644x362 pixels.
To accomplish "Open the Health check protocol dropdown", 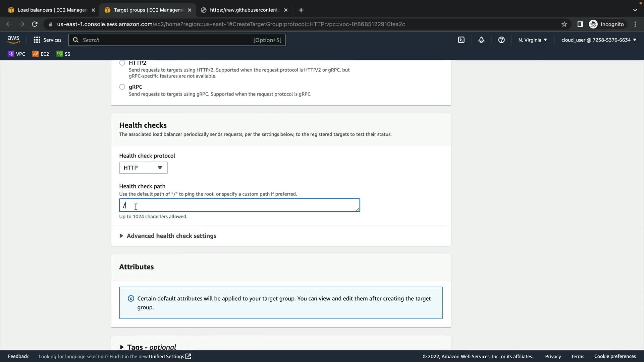I will 143,168.
